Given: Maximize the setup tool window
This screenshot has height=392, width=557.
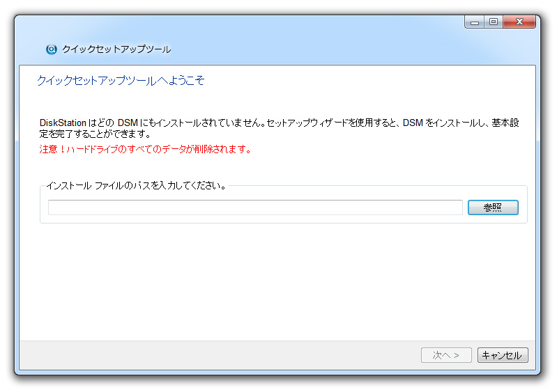Looking at the screenshot, I should coord(494,22).
